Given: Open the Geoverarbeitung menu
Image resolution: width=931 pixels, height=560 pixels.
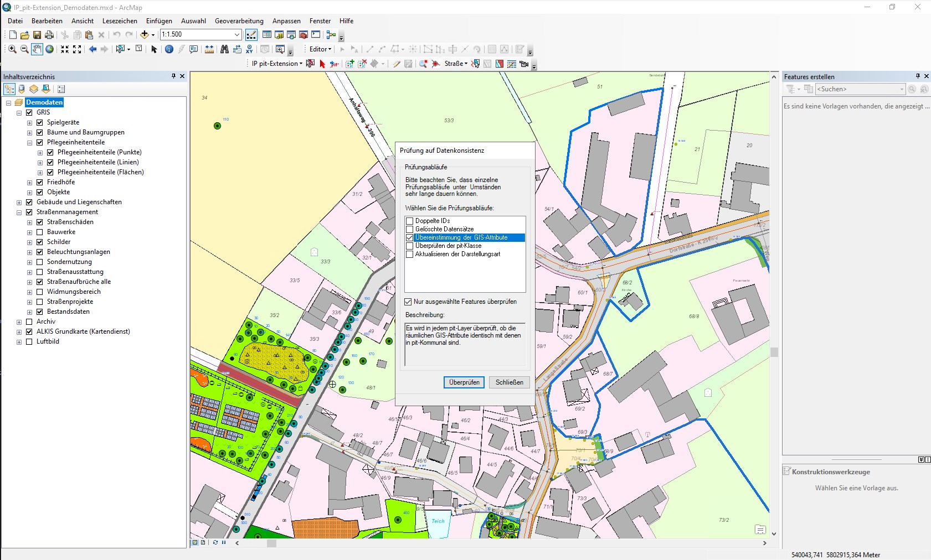Looking at the screenshot, I should 239,20.
